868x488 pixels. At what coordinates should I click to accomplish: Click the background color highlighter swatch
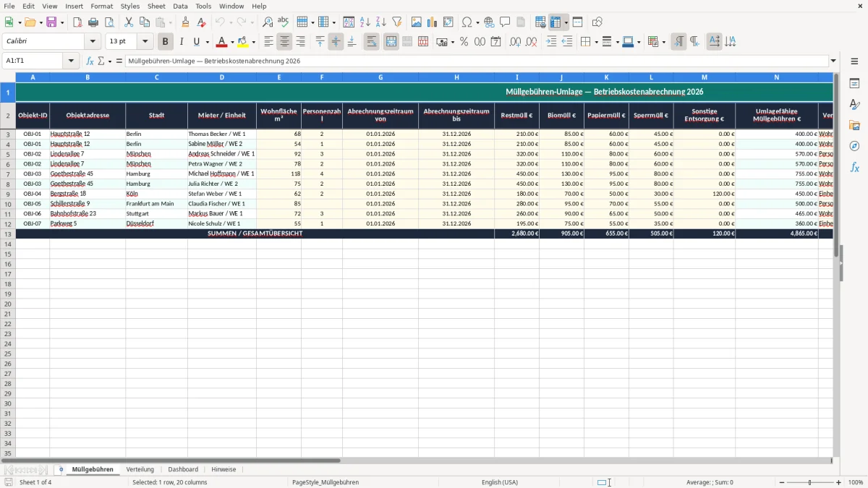coord(242,42)
